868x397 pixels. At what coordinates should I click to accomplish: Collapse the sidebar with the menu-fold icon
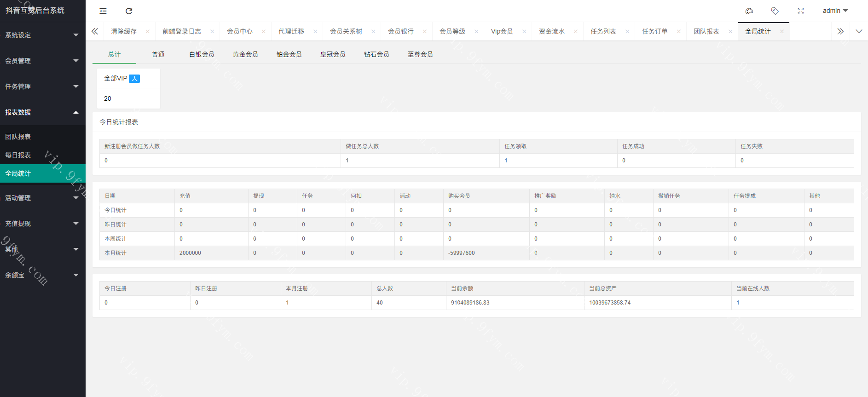coord(103,11)
